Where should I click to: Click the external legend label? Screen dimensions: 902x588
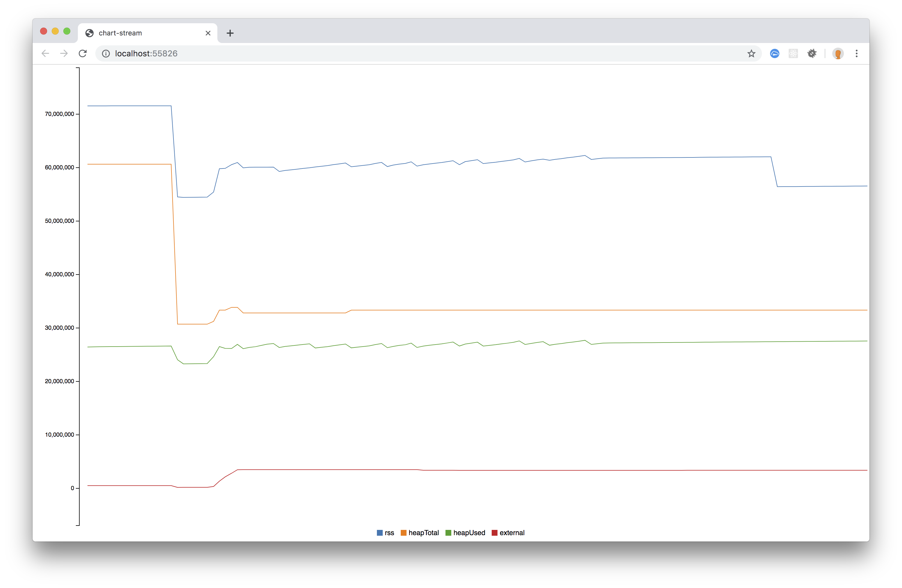(512, 533)
